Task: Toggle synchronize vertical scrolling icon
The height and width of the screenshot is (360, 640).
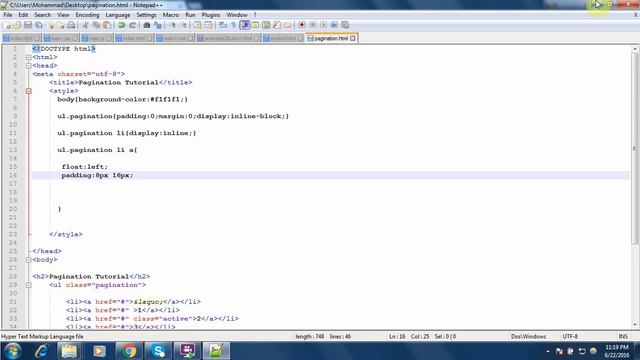Action: [198, 25]
